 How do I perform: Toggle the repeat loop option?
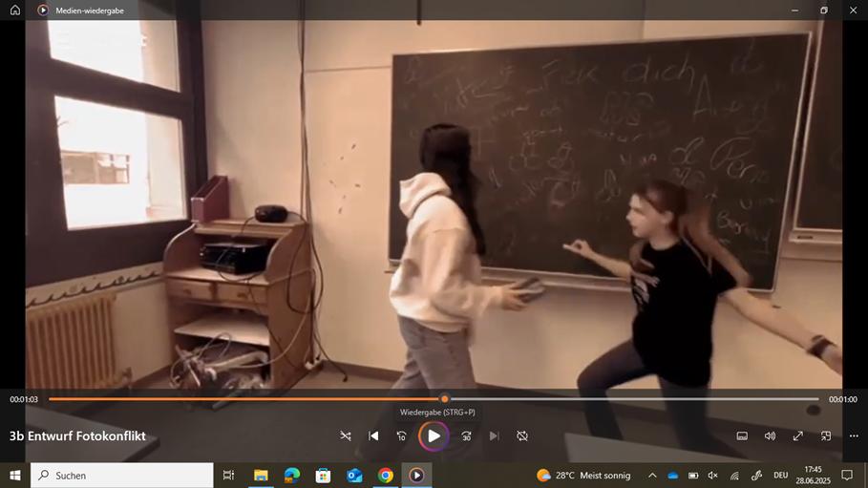pyautogui.click(x=522, y=435)
